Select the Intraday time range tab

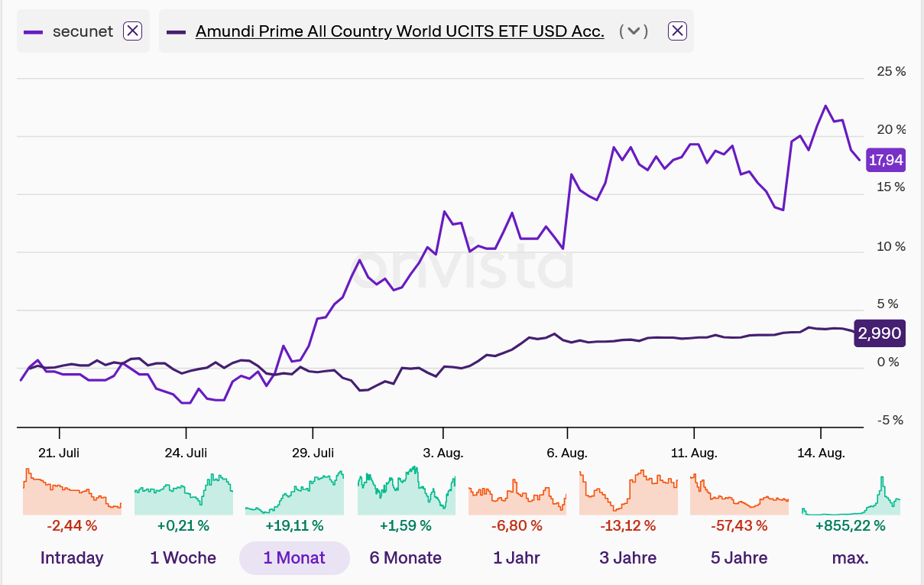pyautogui.click(x=72, y=557)
